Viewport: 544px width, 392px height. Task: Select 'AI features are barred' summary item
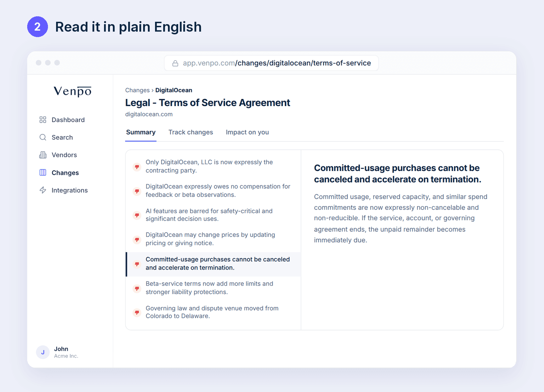(213, 215)
